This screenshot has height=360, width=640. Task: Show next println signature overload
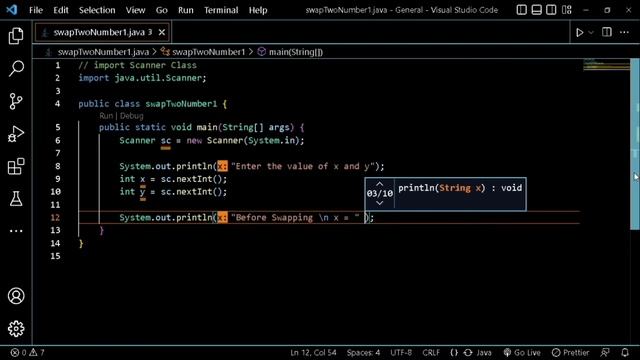380,203
